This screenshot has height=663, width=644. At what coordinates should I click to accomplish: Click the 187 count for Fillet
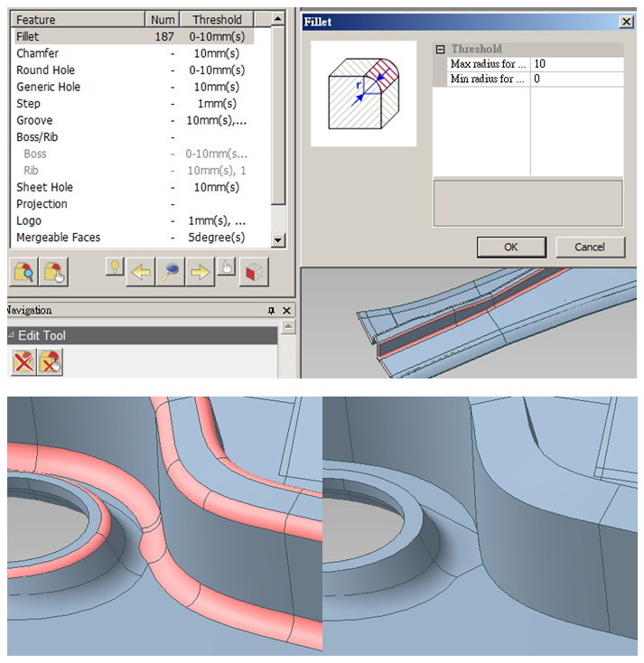pos(164,37)
